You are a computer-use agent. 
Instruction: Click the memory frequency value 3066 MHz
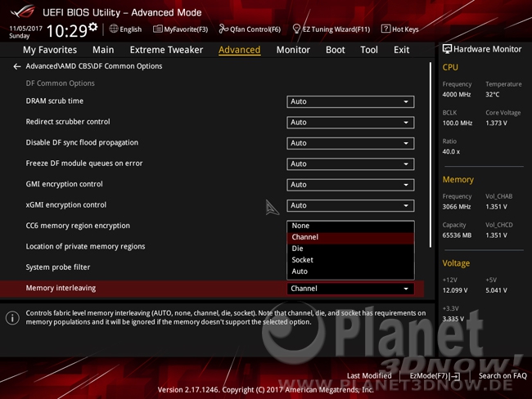[457, 207]
